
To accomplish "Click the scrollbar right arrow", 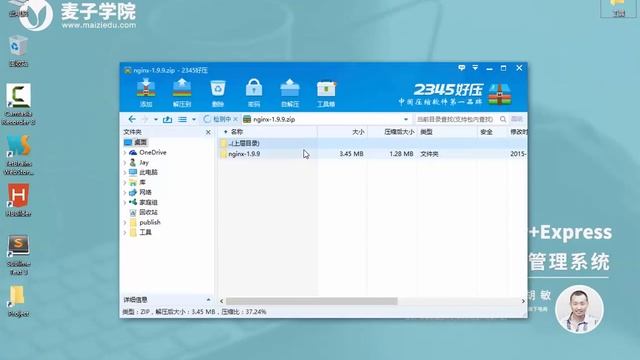I will [523, 301].
